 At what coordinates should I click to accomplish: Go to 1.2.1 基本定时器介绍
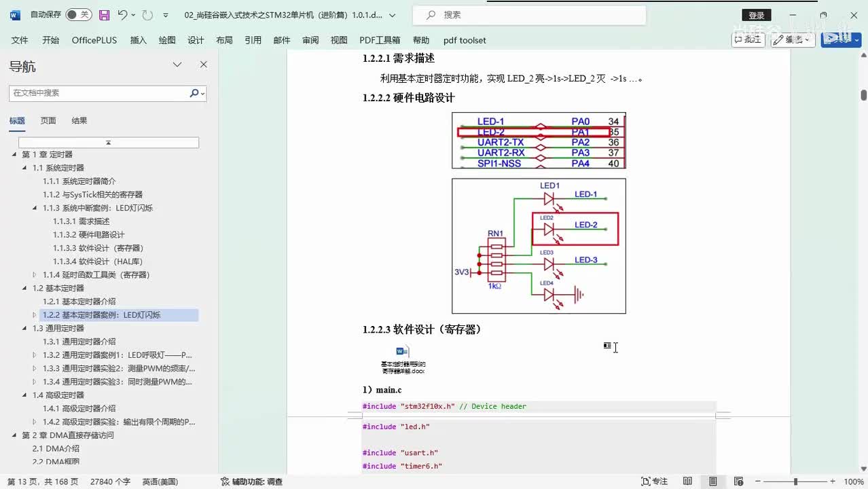pyautogui.click(x=79, y=302)
